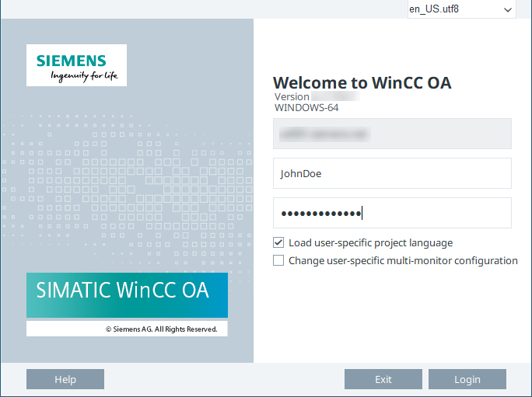Click the Welcome to WinCC OA heading
Screen dimensions: 532x397
point(362,82)
